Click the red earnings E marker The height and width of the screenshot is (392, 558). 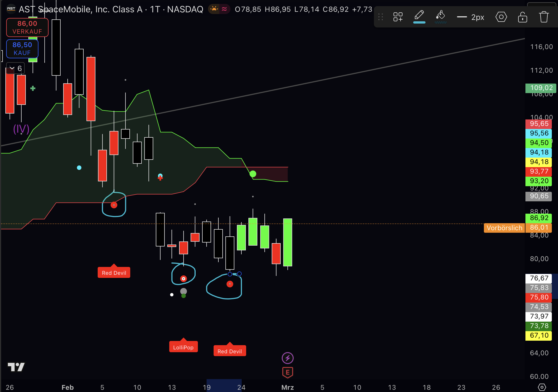point(287,372)
